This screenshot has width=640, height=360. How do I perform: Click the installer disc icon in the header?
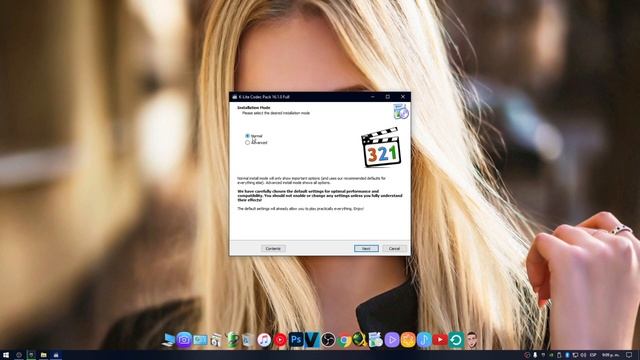click(x=401, y=111)
